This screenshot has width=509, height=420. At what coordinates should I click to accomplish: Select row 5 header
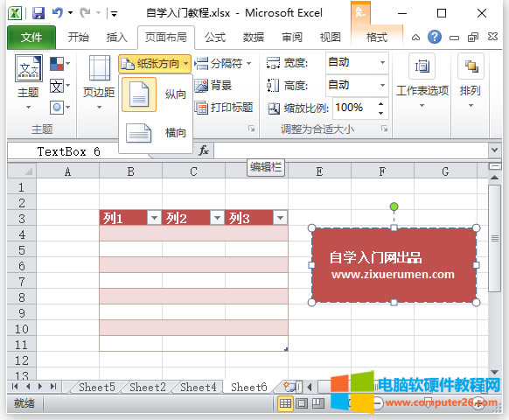[x=22, y=250]
